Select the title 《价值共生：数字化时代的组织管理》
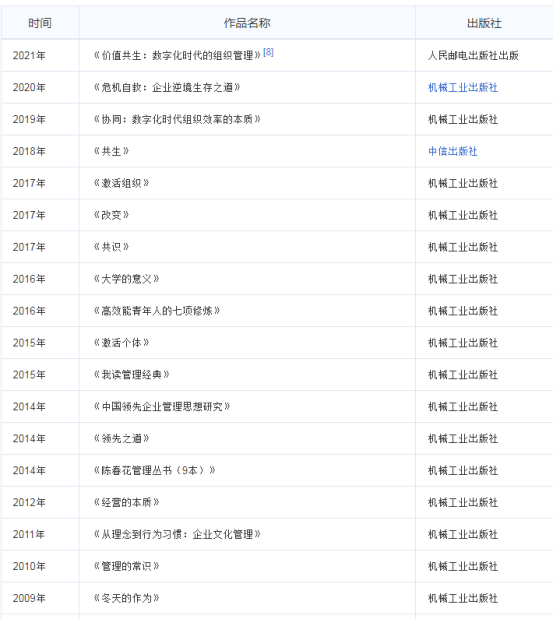Viewport: 554px width, 620px height. pyautogui.click(x=177, y=55)
